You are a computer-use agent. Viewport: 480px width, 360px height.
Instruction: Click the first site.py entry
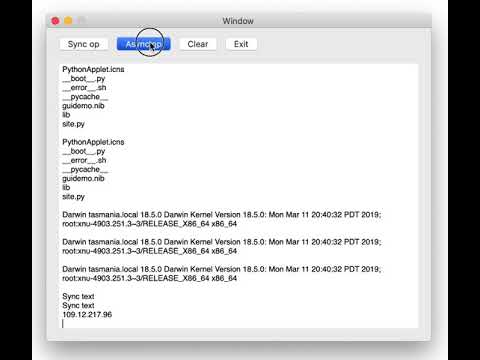point(73,124)
